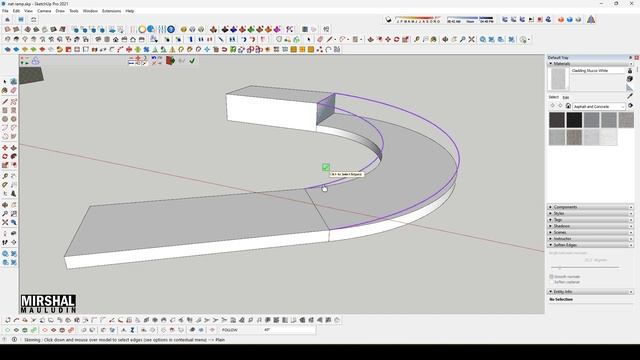640x360 pixels.
Task: Toggle the shadows on/off icon
Action: [389, 20]
